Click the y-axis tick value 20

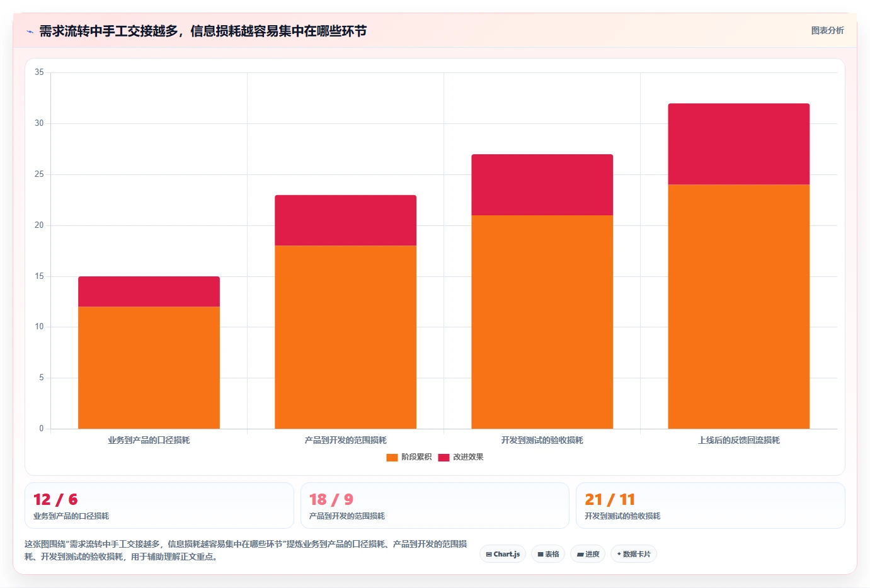[x=39, y=225]
